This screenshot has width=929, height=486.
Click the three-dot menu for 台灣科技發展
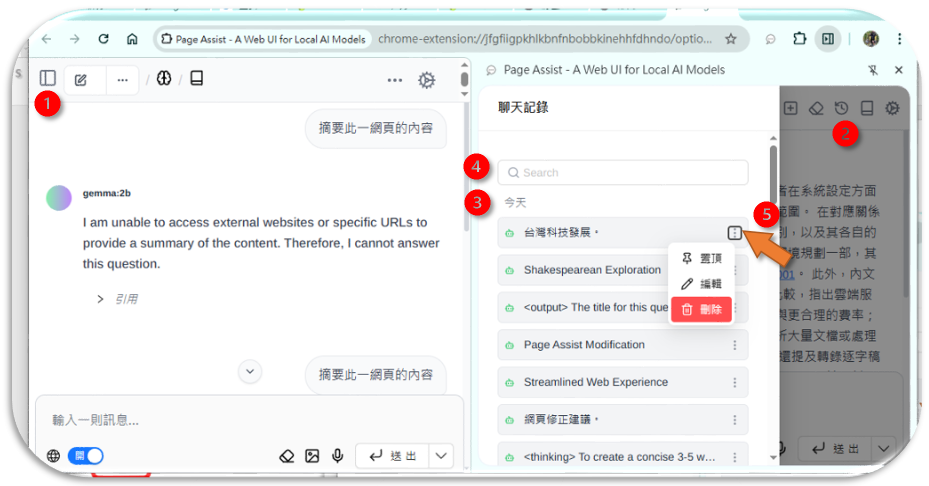click(x=735, y=233)
